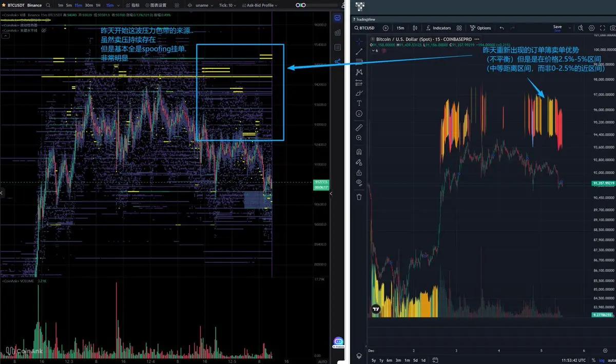Open indicator templates grid icon

tap(459, 28)
